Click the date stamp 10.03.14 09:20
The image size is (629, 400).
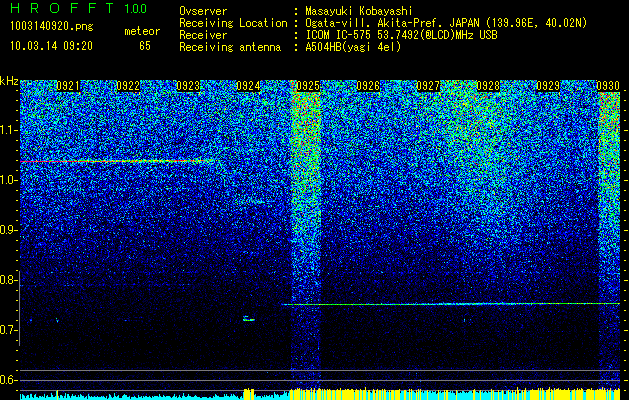coord(51,46)
